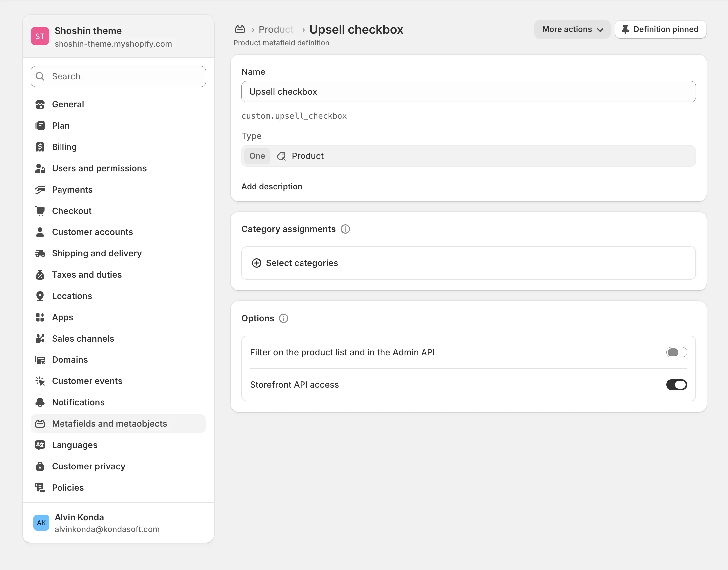This screenshot has width=728, height=570.
Task: Click the Taxes and duties icon
Action: [40, 275]
